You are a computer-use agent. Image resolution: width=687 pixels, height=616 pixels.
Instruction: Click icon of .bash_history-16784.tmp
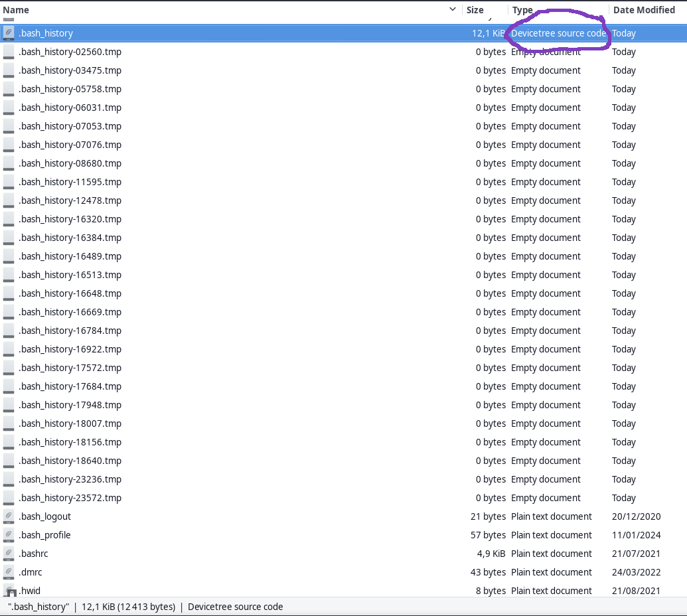coord(9,331)
